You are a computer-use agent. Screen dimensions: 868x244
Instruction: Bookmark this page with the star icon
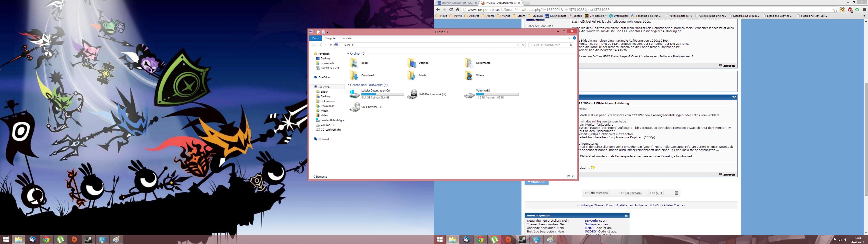tap(835, 10)
